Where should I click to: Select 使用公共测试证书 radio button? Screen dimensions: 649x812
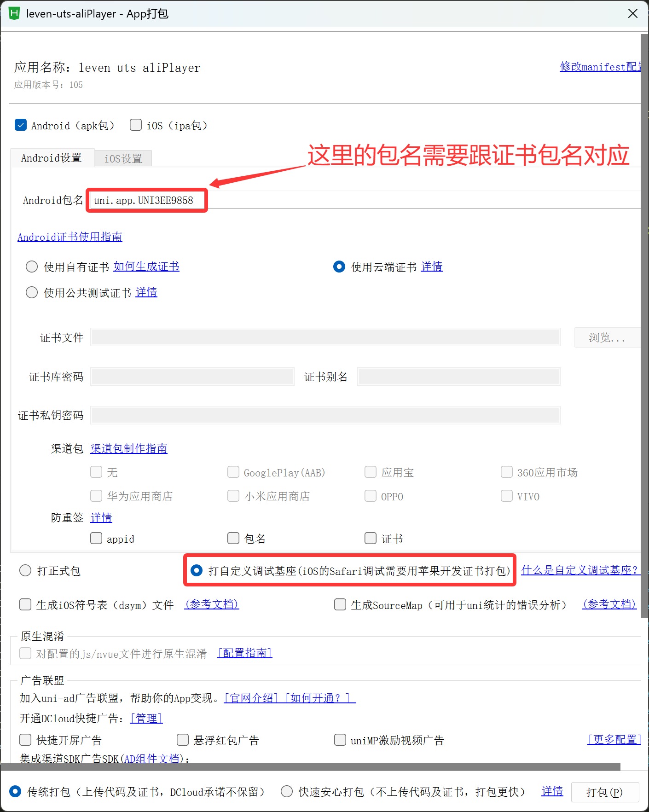[32, 292]
